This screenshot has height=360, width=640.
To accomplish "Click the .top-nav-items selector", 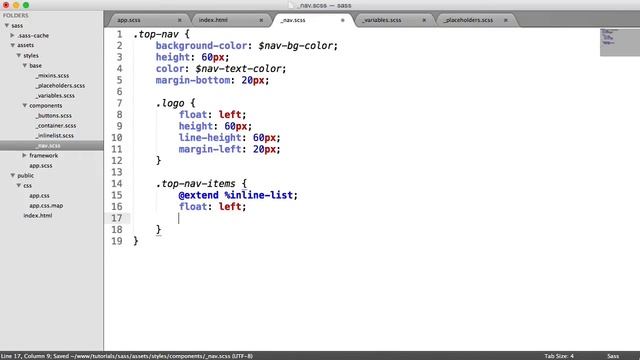I will click(196, 184).
